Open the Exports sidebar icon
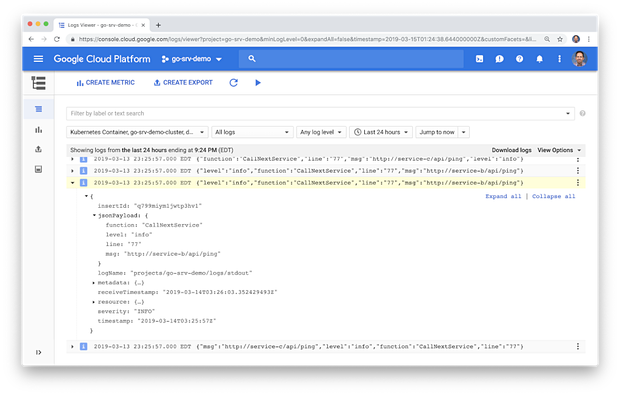Viewport: 620px width, 395px height. 38,149
